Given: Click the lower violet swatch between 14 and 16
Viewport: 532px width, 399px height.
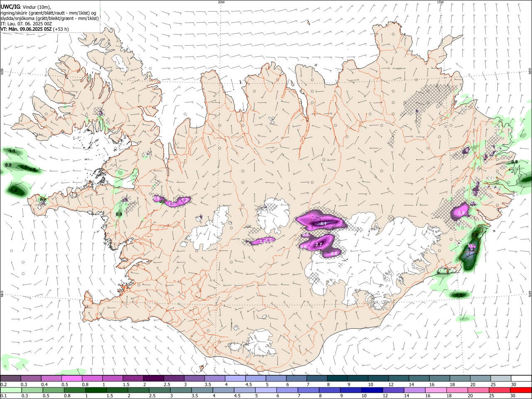Looking at the screenshot, I should 414,390.
